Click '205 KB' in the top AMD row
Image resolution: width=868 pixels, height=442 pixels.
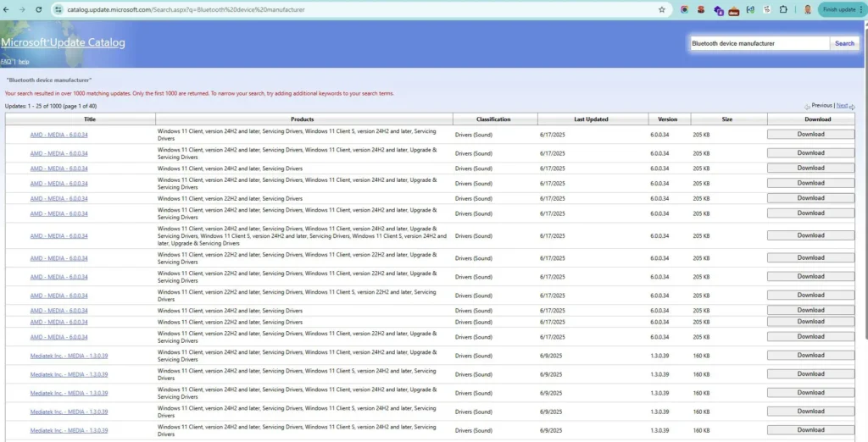point(701,135)
